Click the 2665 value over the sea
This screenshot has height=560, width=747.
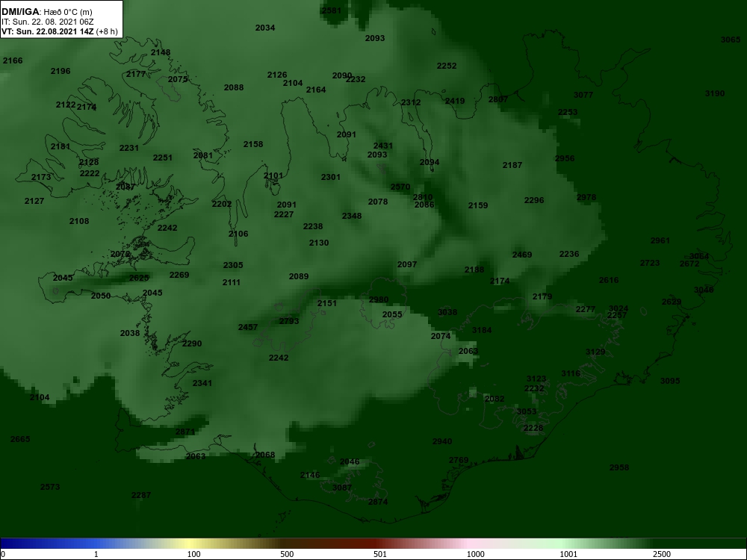point(20,439)
